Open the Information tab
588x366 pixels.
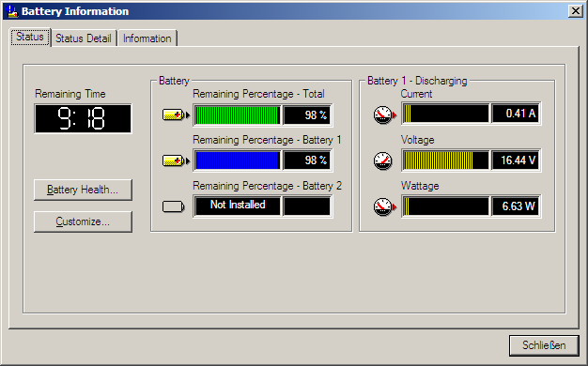pyautogui.click(x=147, y=38)
